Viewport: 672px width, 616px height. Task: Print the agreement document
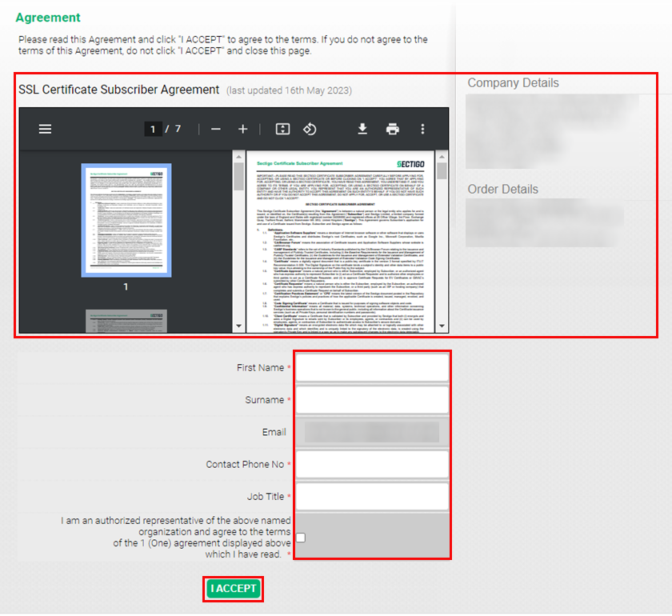(x=392, y=129)
